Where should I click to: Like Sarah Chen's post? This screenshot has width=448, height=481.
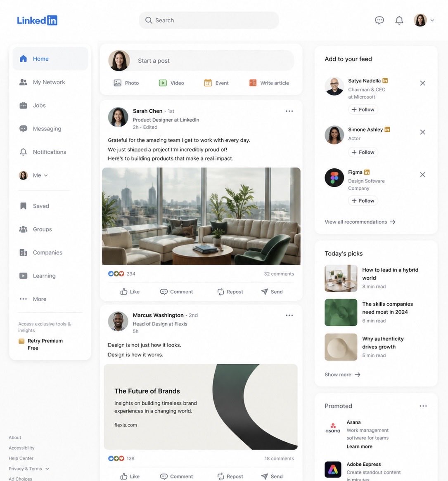click(130, 292)
